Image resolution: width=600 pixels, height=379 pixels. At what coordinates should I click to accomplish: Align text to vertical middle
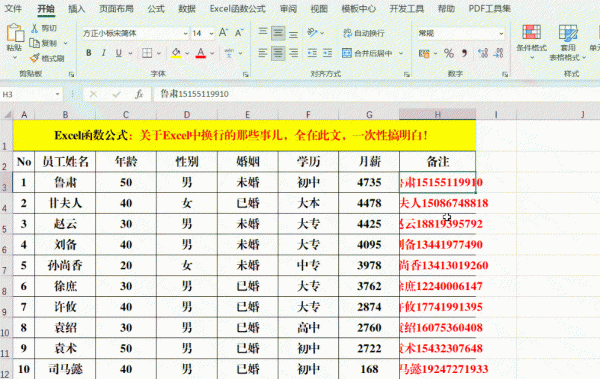click(x=278, y=33)
